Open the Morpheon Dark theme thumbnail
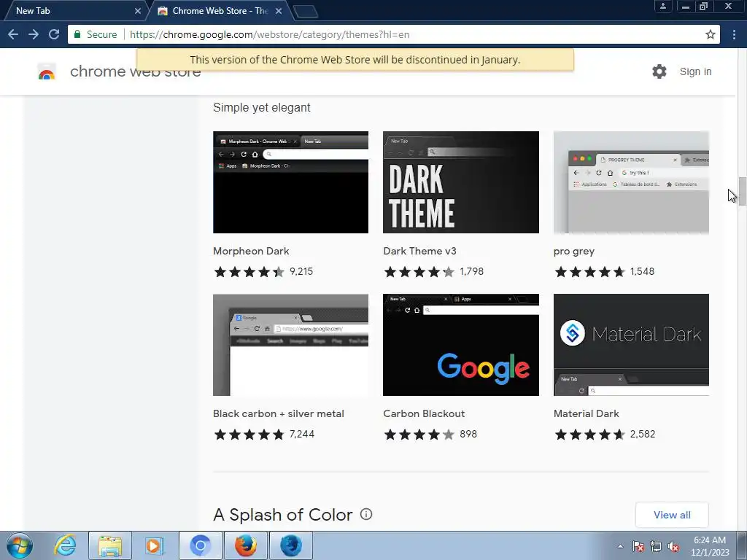The image size is (747, 560). (x=290, y=182)
